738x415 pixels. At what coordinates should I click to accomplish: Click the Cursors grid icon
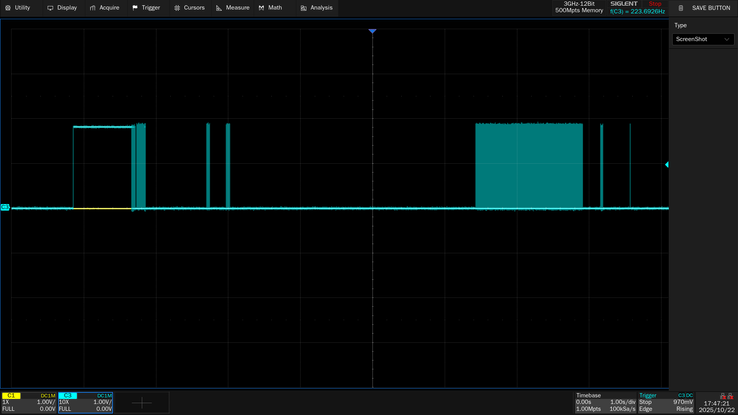pyautogui.click(x=177, y=8)
